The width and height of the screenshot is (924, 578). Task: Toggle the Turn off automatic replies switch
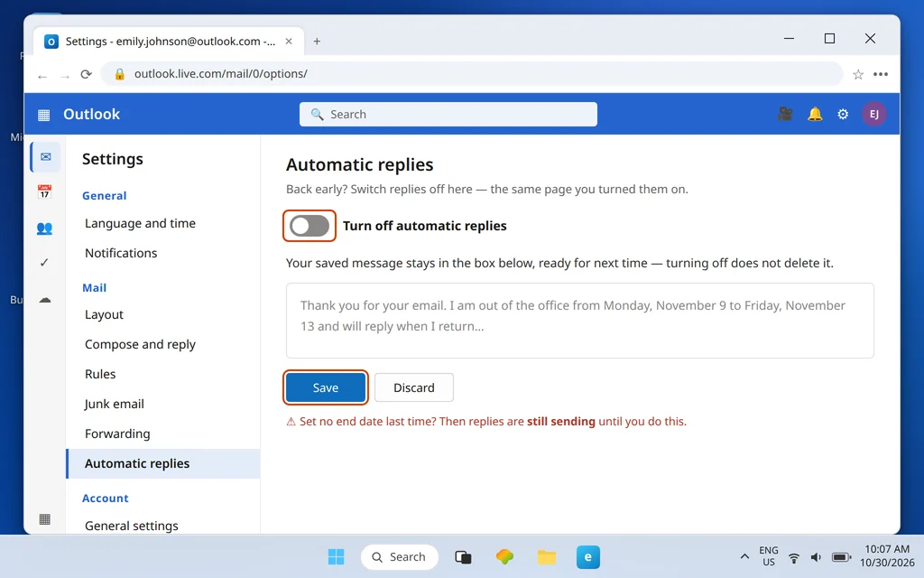coord(310,226)
